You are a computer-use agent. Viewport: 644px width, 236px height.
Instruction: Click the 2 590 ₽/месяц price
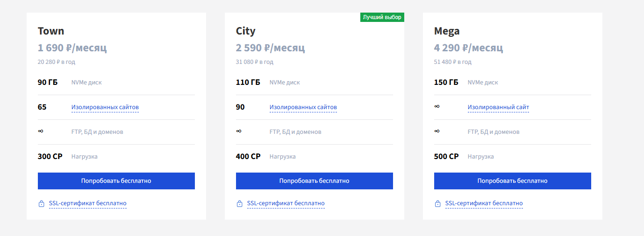(x=271, y=48)
